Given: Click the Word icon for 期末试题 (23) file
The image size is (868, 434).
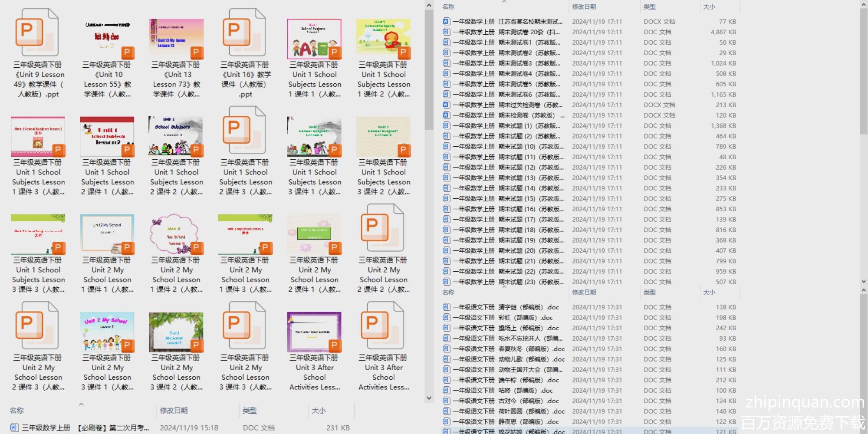Looking at the screenshot, I should coord(446,282).
